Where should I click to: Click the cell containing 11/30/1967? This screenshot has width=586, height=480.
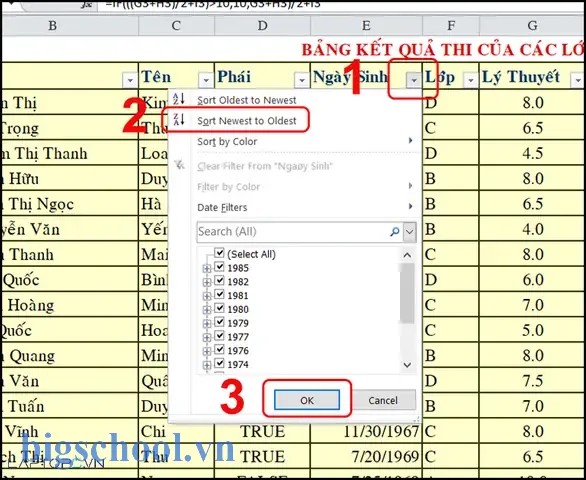click(x=366, y=431)
